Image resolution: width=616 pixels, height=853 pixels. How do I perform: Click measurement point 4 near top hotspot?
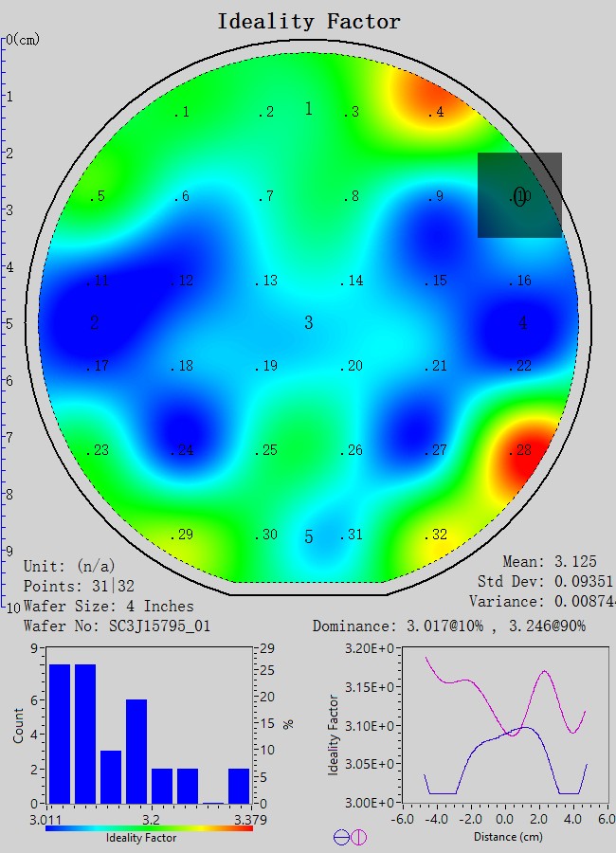[435, 113]
